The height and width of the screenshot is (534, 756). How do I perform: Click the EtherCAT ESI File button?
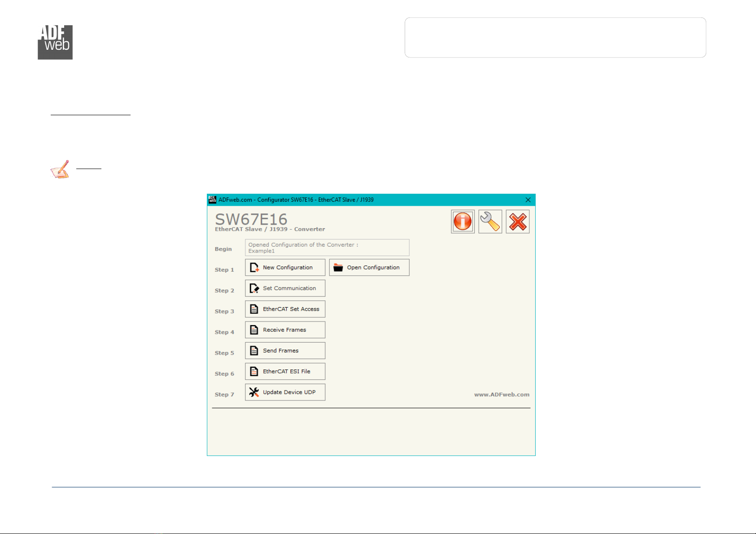[285, 371]
